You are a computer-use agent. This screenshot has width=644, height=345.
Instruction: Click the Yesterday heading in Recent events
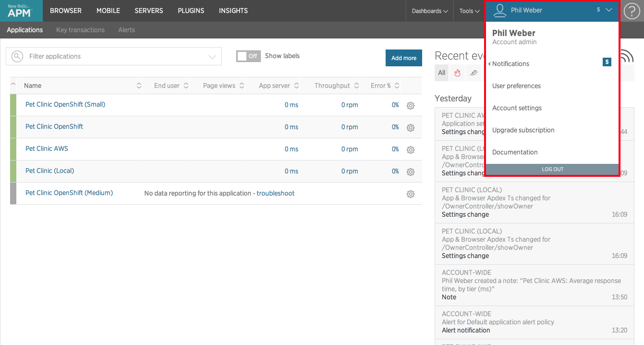pyautogui.click(x=453, y=98)
